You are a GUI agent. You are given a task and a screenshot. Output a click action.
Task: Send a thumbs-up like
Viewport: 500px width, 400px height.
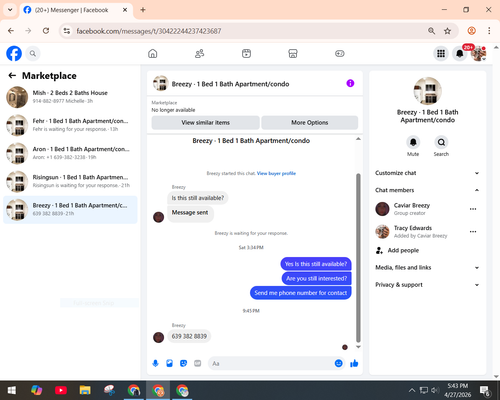click(354, 363)
